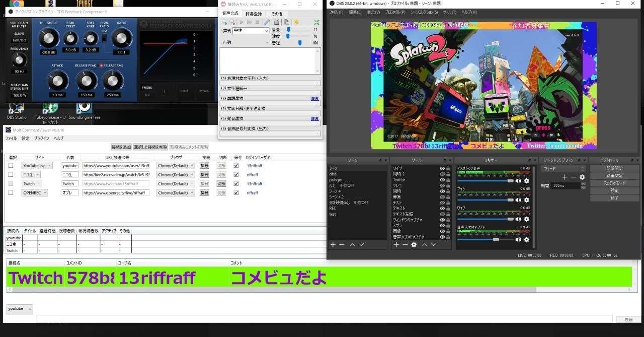The width and height of the screenshot is (644, 337).
Task: Check the 選択 box for YouTubeLive row
Action: pyautogui.click(x=11, y=166)
